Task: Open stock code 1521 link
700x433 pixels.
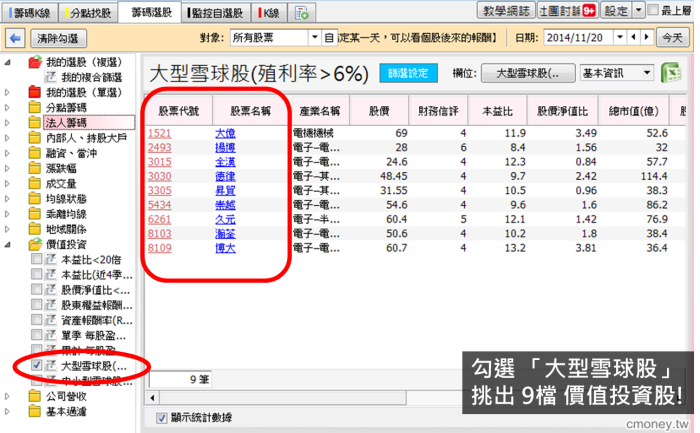Action: point(160,133)
